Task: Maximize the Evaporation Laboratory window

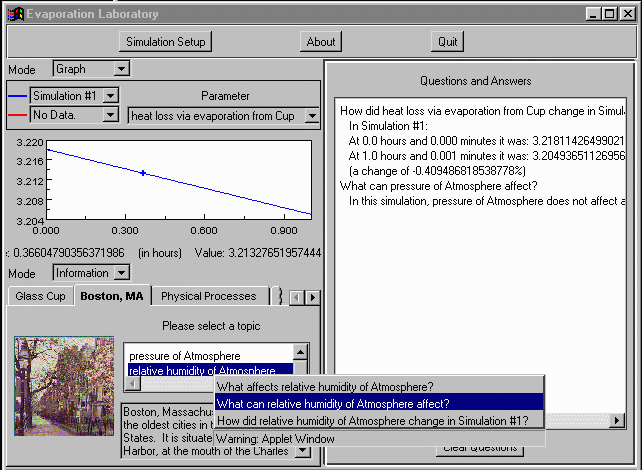Action: coord(611,13)
